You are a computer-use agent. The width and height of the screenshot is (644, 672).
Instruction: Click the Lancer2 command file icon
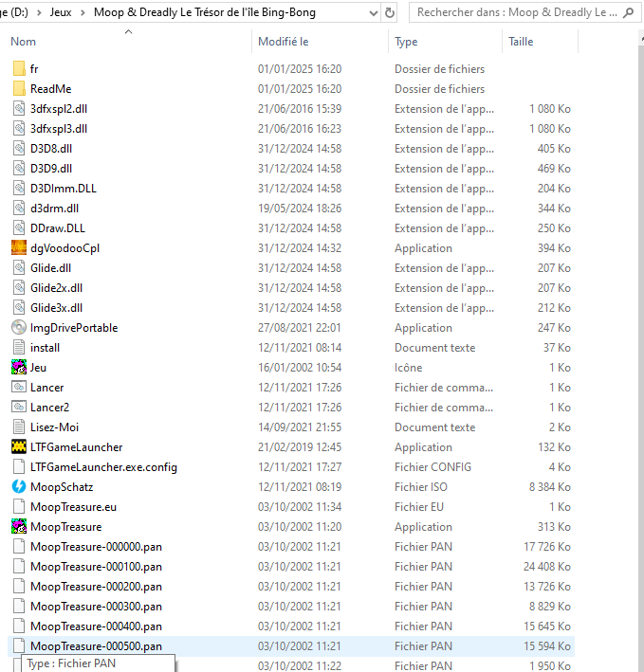(19, 408)
